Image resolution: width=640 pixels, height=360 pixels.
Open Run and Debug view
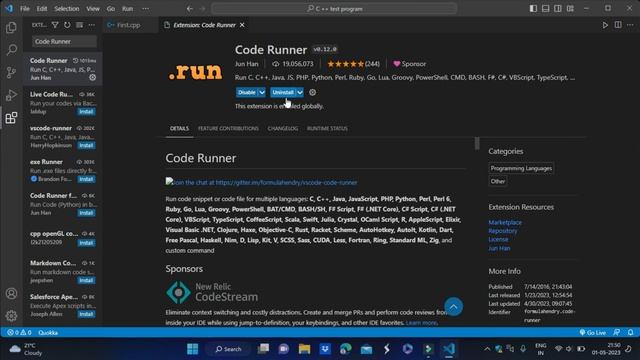[11, 95]
